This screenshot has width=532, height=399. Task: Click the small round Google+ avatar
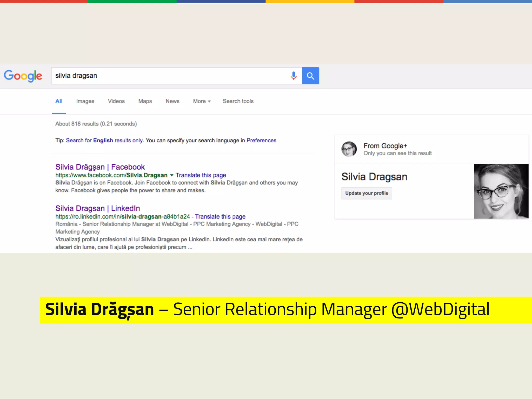coord(349,149)
